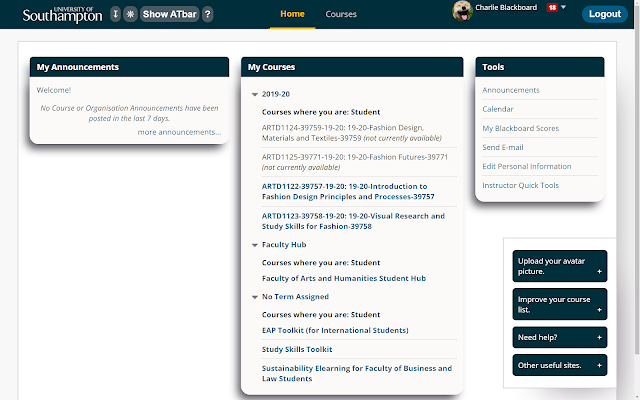
Task: Open ARTD1122 Introduction to Fashion Design course
Action: [348, 191]
